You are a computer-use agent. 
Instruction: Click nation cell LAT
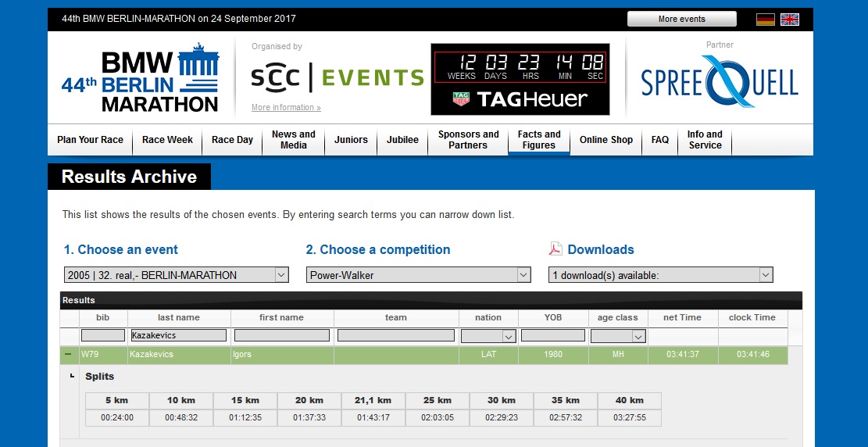tap(489, 355)
